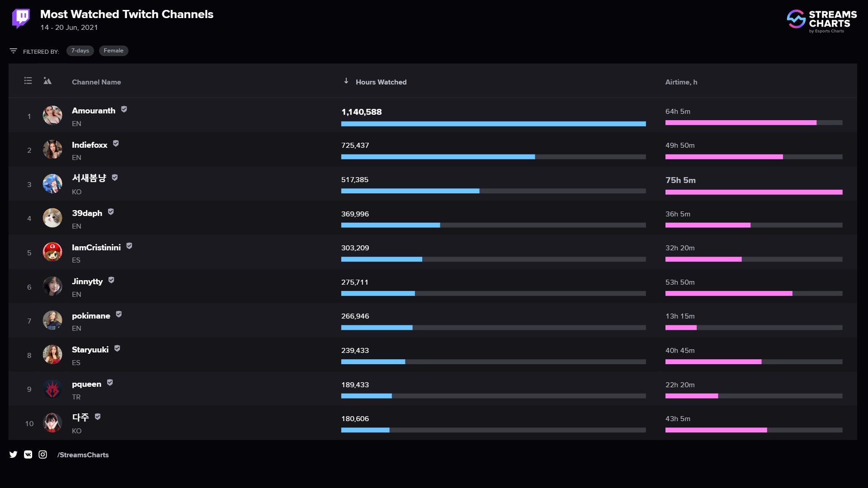
Task: Open the Streams Charts logo
Action: (821, 21)
